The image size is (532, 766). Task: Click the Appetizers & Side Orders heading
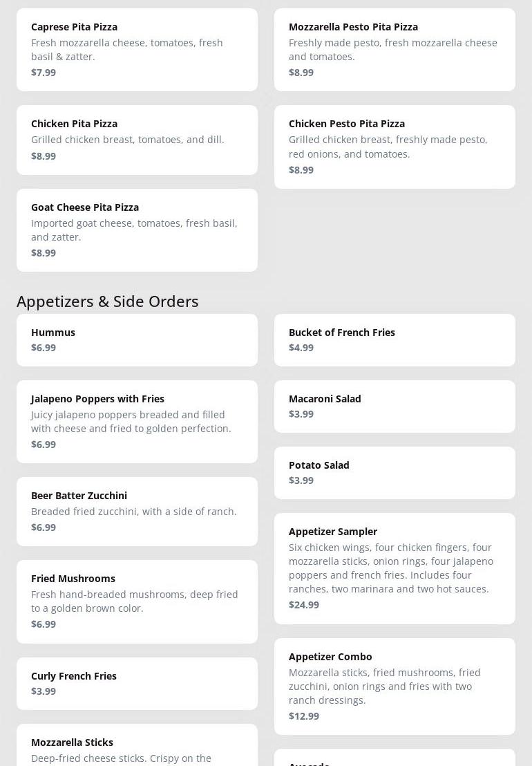point(108,301)
